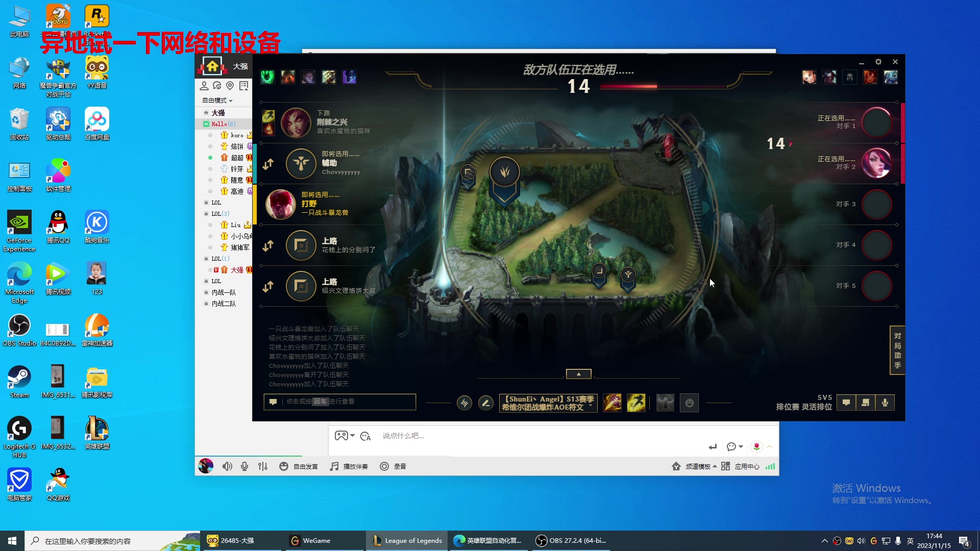This screenshot has height=551, width=980.
Task: Click the YY channel home icon
Action: [x=212, y=66]
